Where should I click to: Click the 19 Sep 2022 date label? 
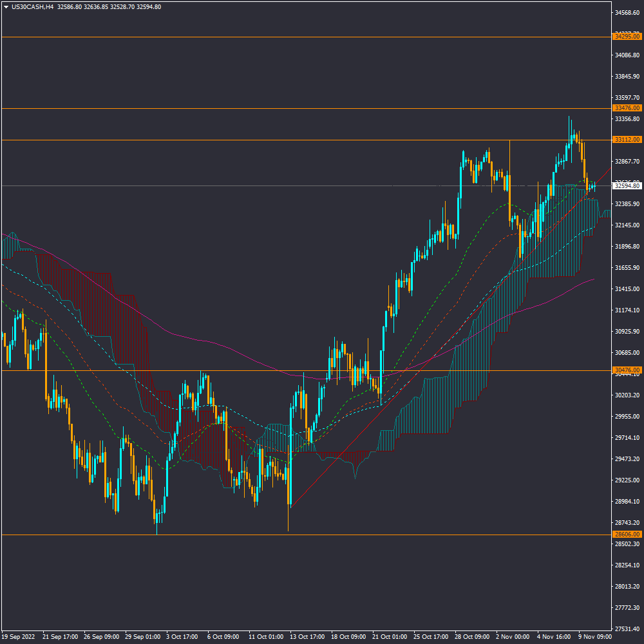click(17, 636)
